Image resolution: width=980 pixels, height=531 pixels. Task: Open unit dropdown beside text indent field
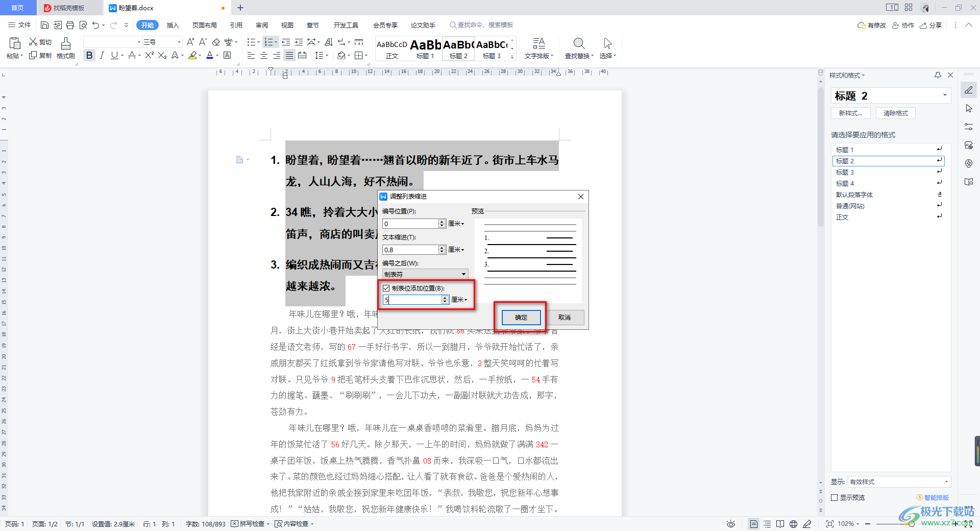coord(456,250)
